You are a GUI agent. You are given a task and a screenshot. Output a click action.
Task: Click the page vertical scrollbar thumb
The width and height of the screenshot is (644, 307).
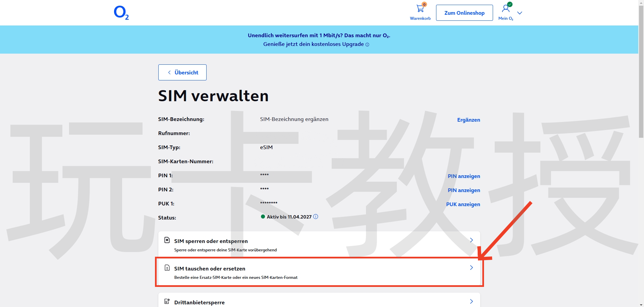click(x=641, y=71)
